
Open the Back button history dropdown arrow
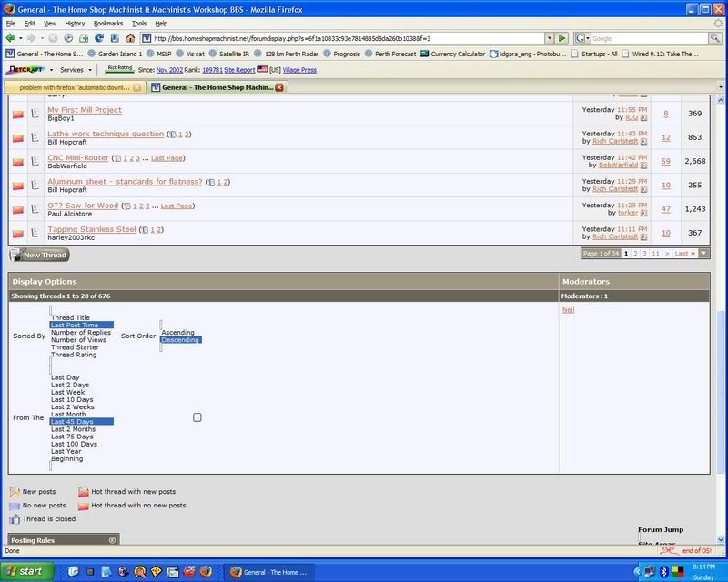[x=20, y=38]
